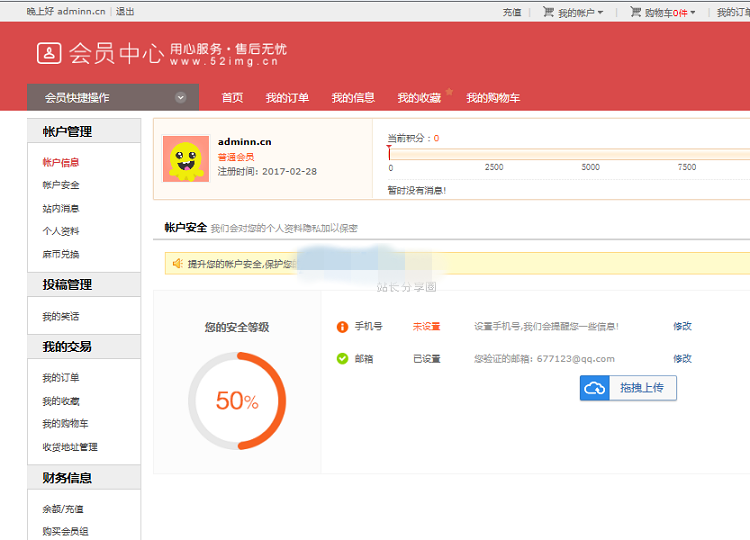
Task: Open 我的购物车 in the sidebar
Action: click(66, 423)
